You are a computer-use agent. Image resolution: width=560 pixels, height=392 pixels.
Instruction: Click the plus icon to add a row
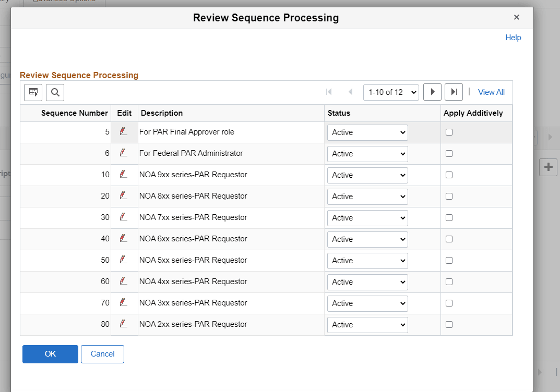(x=549, y=167)
